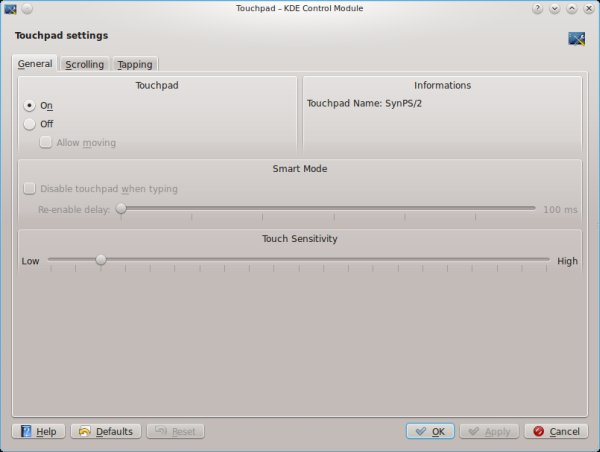
Task: Click the High label of sensitivity slider
Action: 567,261
